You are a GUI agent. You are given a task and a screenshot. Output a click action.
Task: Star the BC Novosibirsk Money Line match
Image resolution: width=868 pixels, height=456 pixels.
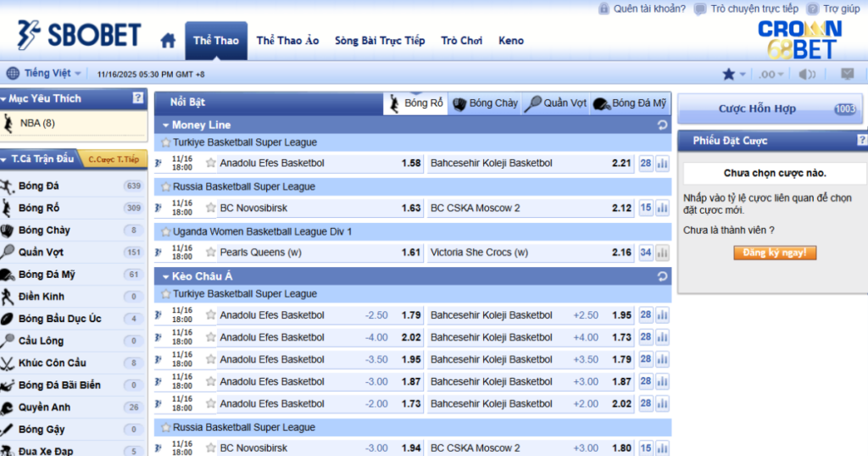pyautogui.click(x=211, y=208)
